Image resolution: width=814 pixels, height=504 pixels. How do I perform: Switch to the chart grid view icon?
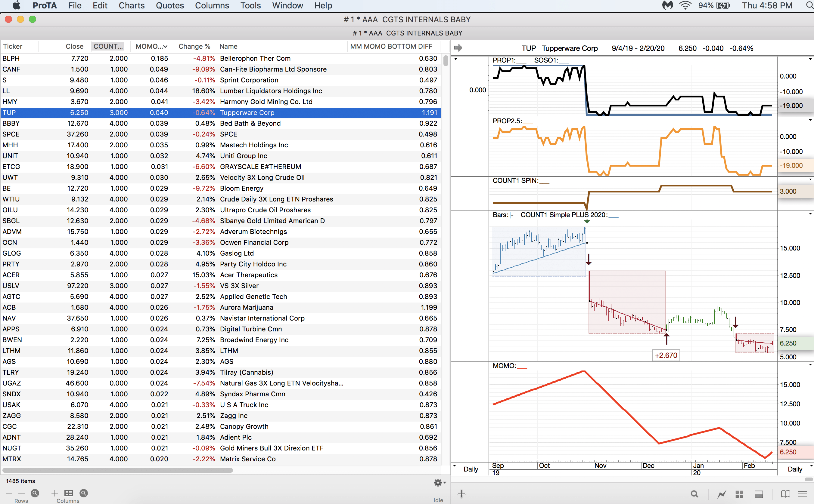(739, 494)
